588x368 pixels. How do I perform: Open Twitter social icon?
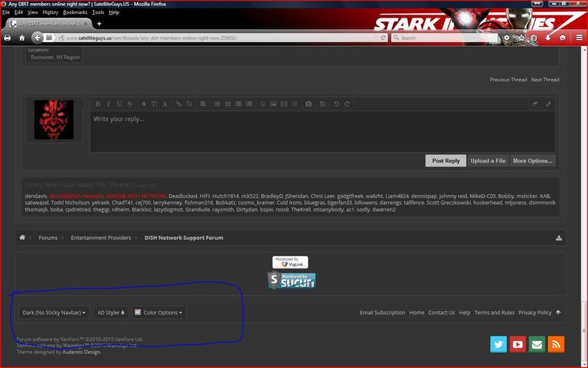(498, 344)
